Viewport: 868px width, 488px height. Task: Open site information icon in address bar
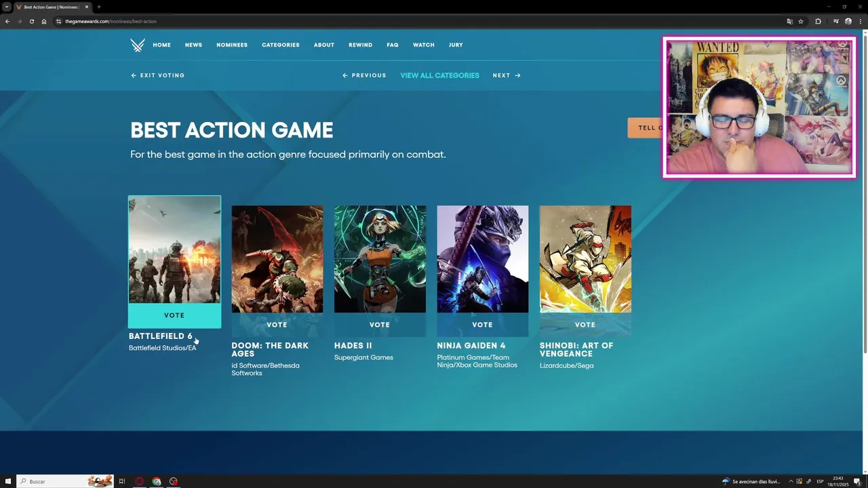[x=59, y=21]
